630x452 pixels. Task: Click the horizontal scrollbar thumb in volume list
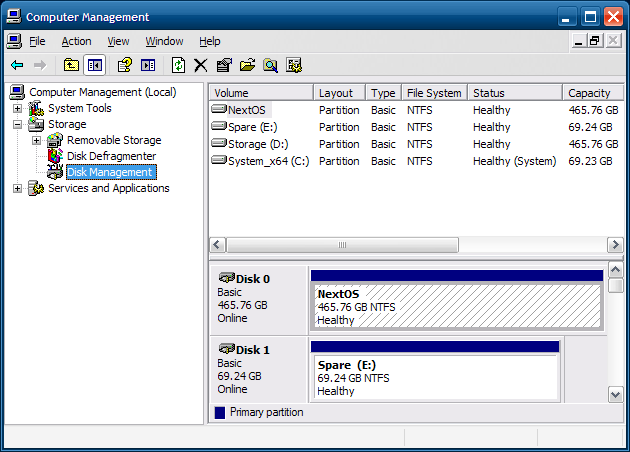pos(342,245)
